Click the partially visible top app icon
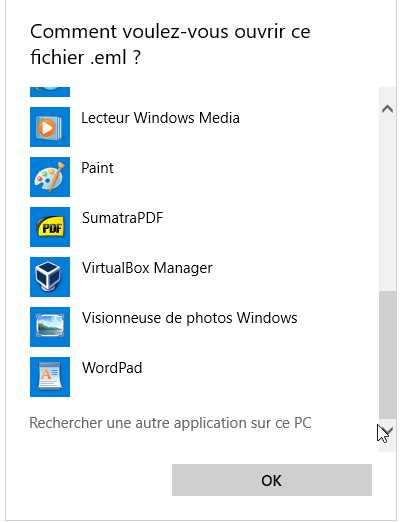The image size is (411, 523). pos(50,92)
